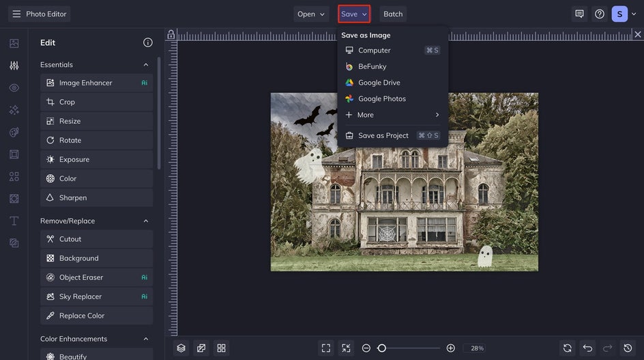The image size is (644, 360).
Task: Click the zoom out minus icon
Action: click(x=366, y=348)
